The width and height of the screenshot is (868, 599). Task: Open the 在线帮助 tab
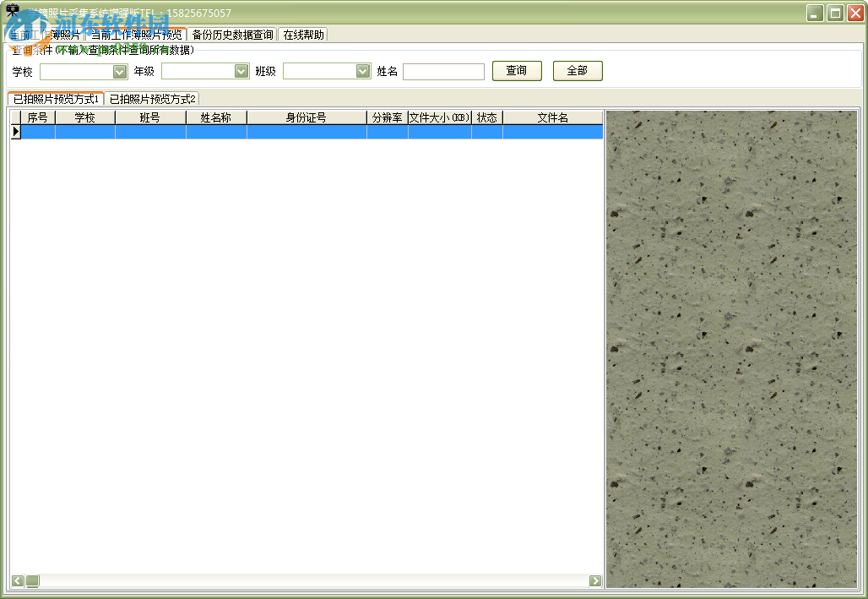[x=303, y=35]
